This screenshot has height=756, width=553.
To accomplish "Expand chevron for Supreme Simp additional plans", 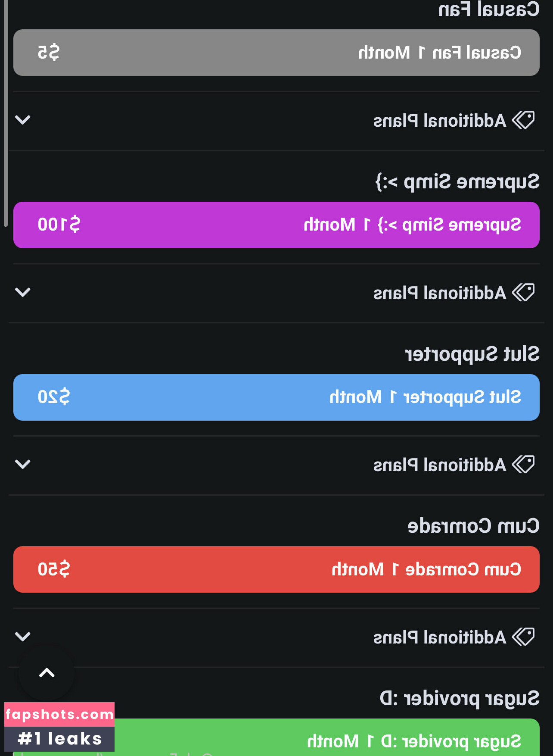I will 23,292.
